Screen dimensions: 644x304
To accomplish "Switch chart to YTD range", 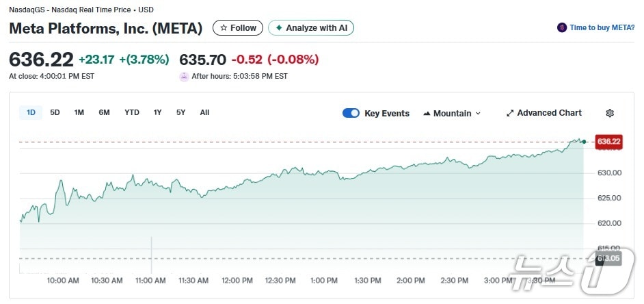I will click(132, 112).
